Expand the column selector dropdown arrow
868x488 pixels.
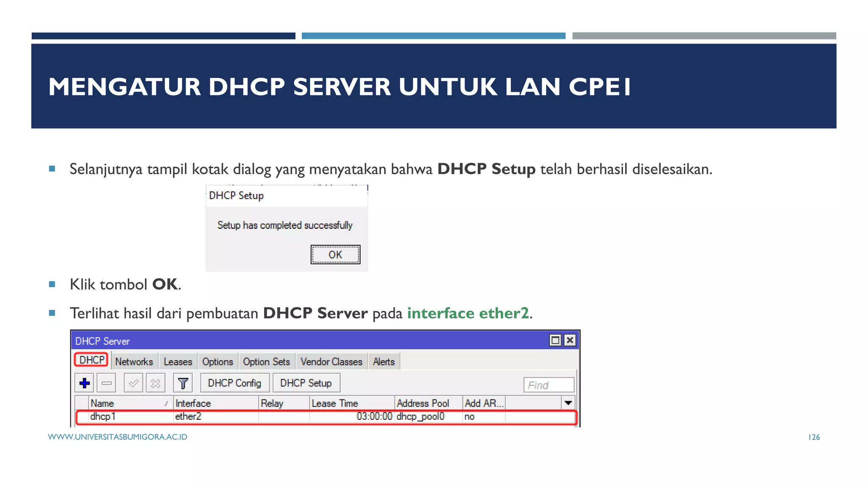click(x=568, y=403)
